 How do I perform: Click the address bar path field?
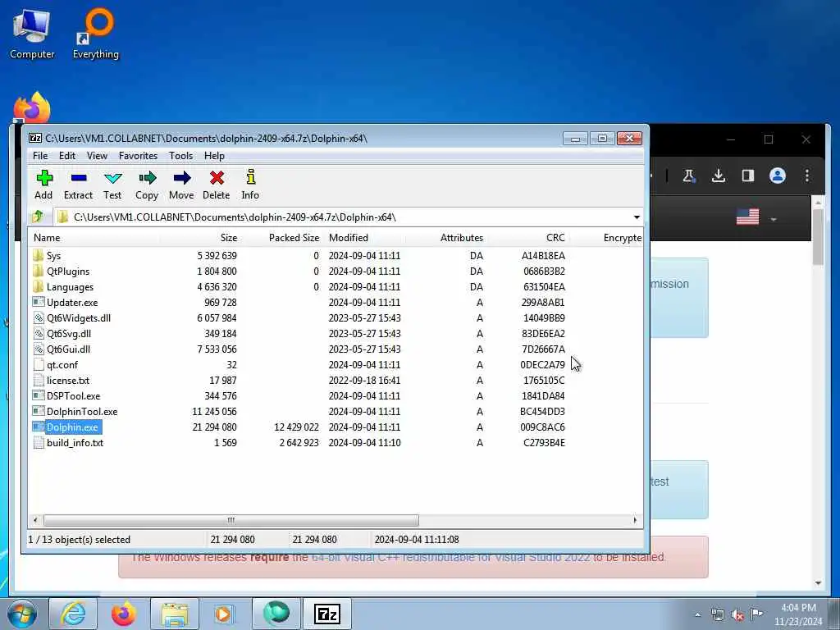coord(343,217)
